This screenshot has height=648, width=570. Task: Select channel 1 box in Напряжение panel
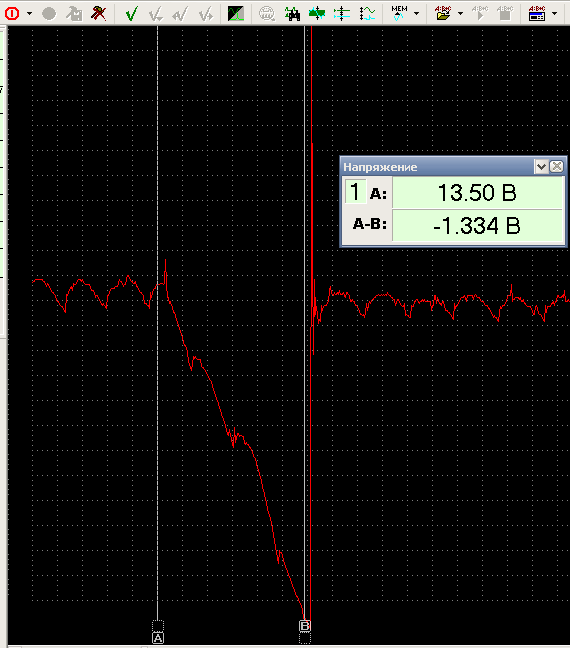point(355,192)
